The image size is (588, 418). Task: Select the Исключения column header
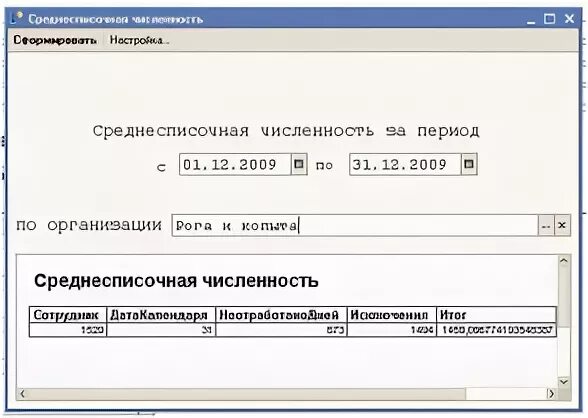pos(392,315)
